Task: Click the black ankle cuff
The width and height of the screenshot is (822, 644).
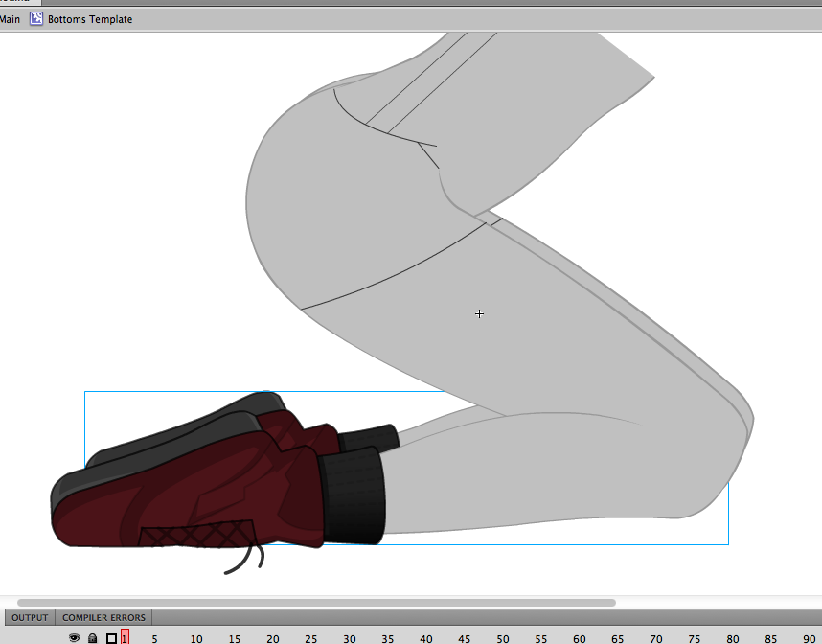Action: coord(352,494)
